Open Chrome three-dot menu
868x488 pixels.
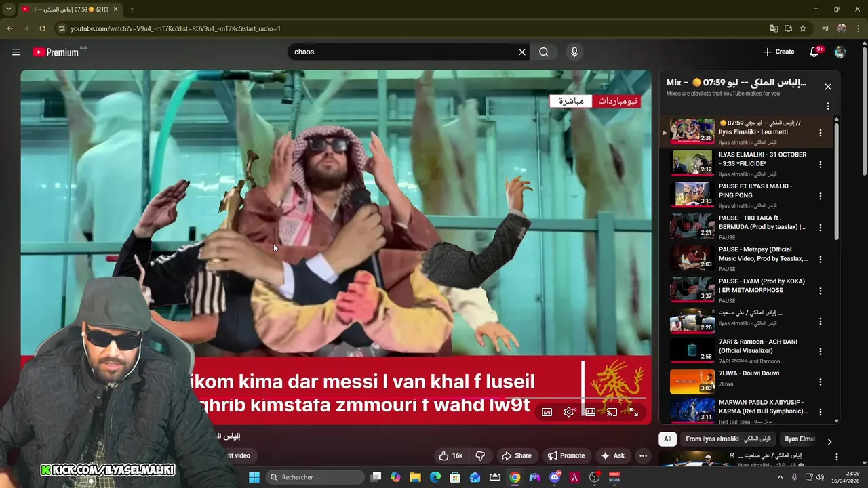(x=858, y=28)
